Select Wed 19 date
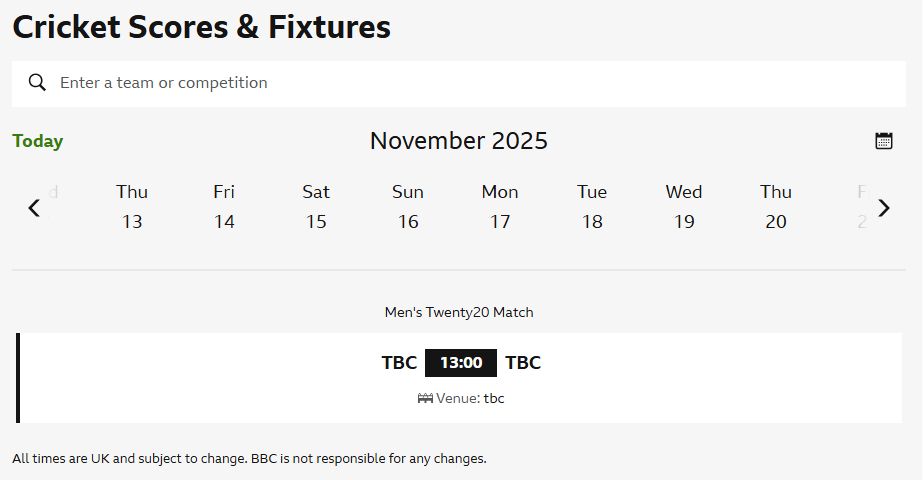The image size is (923, 480). click(x=684, y=207)
